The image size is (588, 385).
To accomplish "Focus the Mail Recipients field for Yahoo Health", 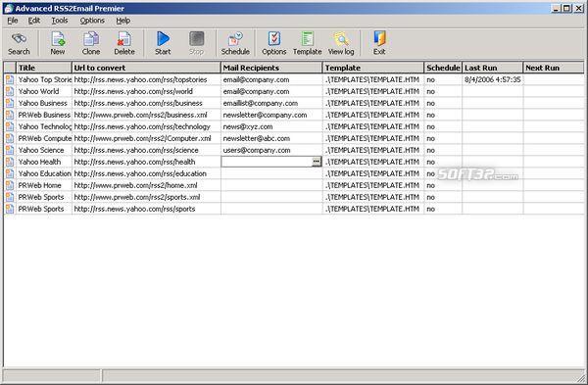I will point(267,162).
